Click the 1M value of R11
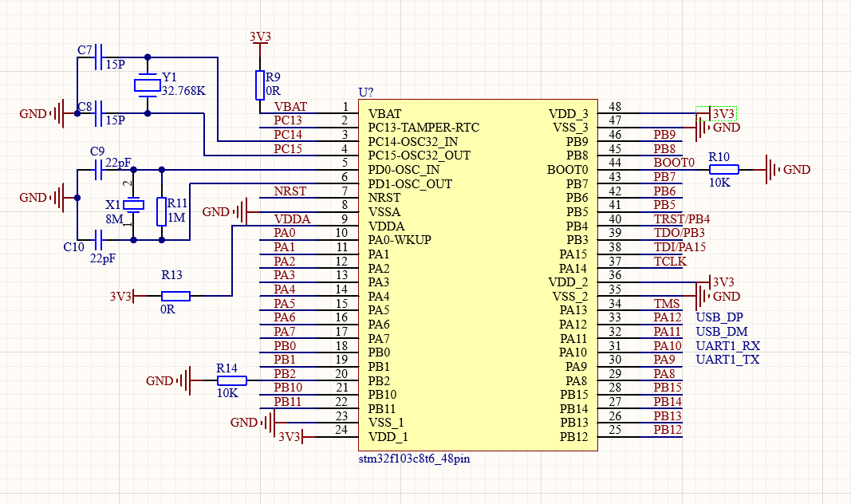851x504 pixels. [x=176, y=218]
